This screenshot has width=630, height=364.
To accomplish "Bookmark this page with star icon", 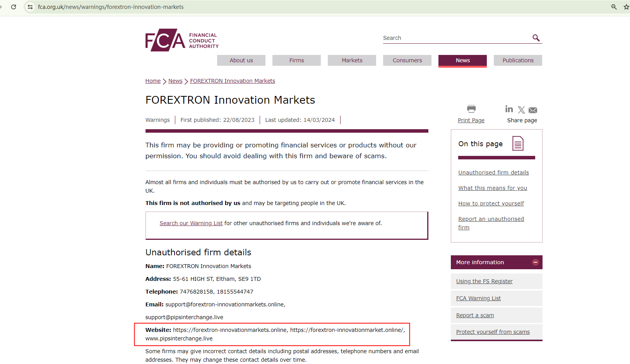I will click(626, 7).
